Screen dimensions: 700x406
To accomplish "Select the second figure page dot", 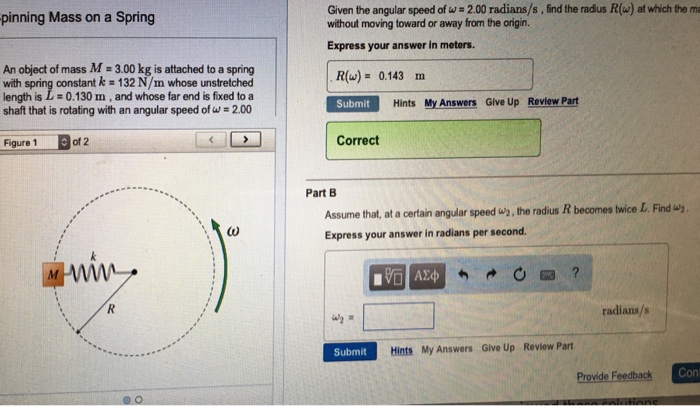I will tap(139, 400).
